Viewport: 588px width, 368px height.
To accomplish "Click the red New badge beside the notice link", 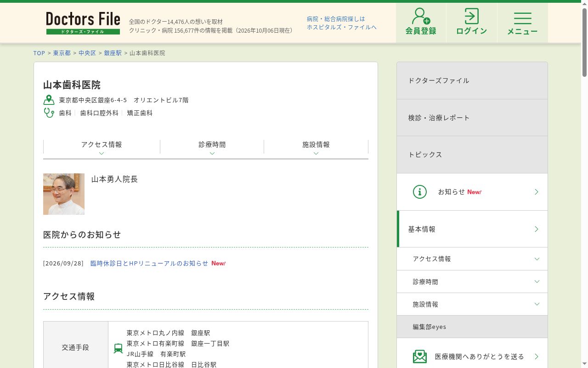I will point(219,263).
